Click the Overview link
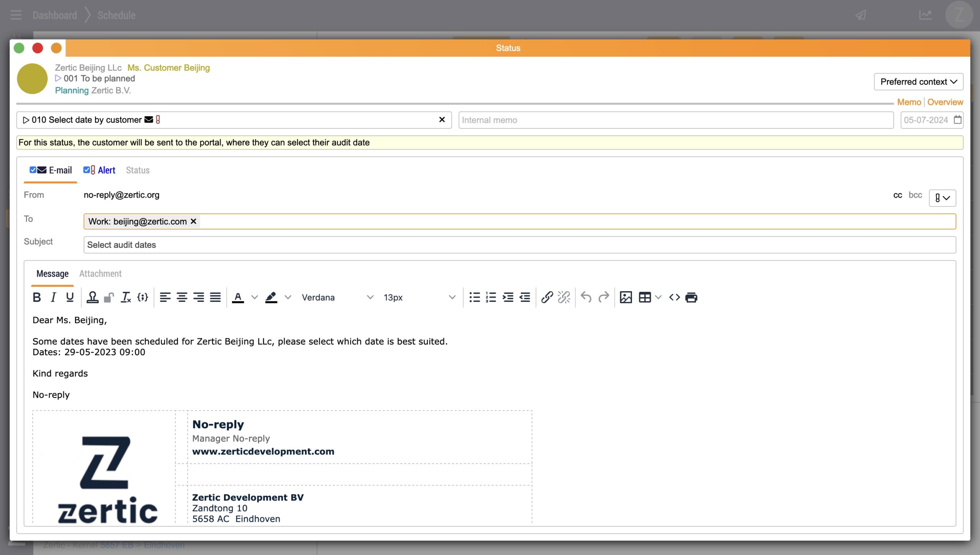 click(945, 102)
